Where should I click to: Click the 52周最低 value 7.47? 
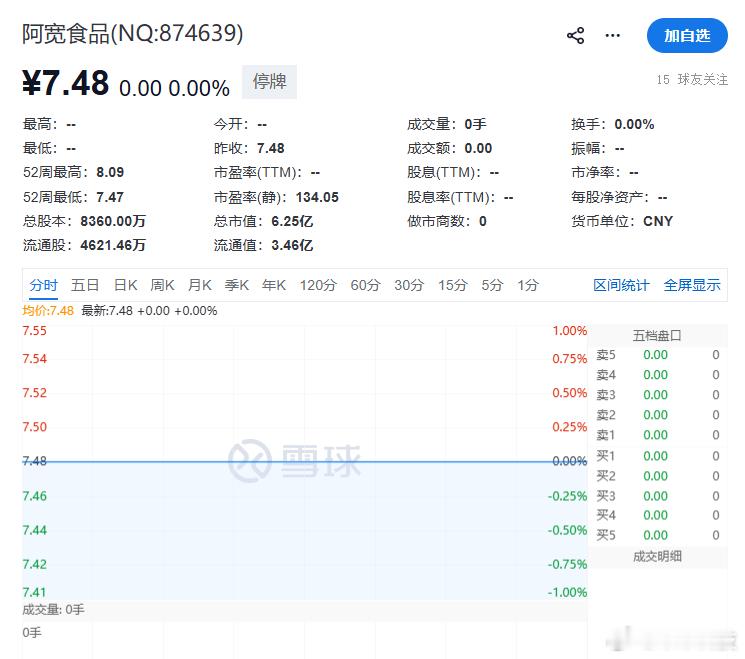point(110,197)
